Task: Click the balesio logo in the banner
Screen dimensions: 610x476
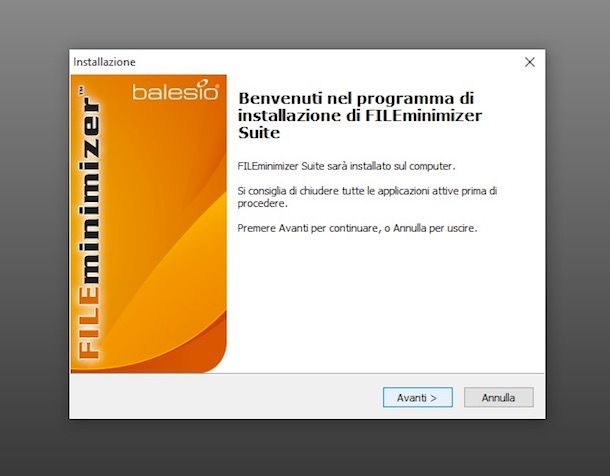Action: pyautogui.click(x=175, y=91)
